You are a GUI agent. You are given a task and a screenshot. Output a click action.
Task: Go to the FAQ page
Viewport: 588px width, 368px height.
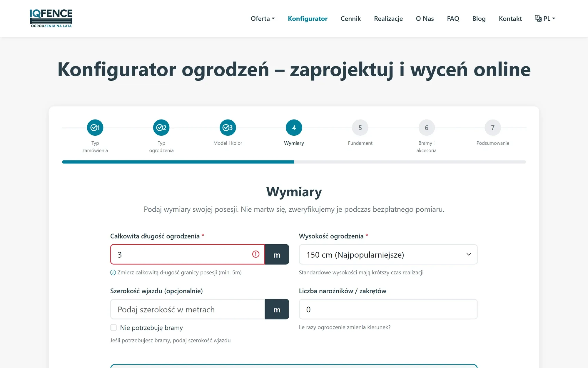453,19
